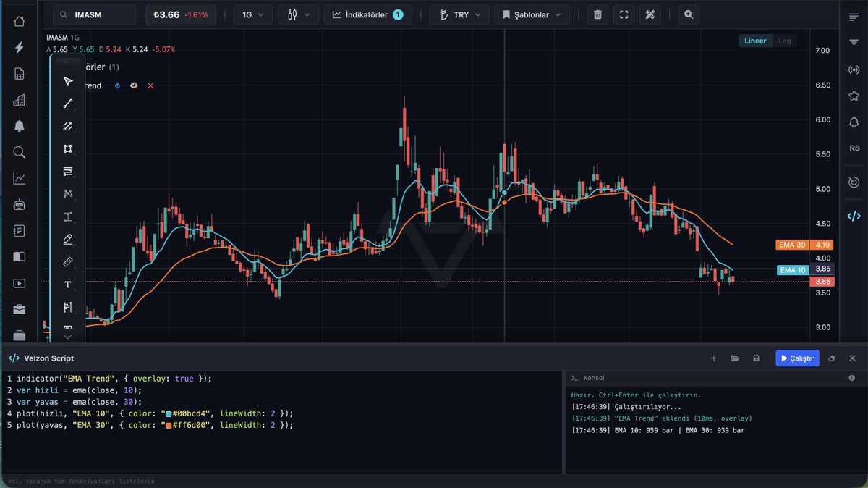The height and width of the screenshot is (488, 868).
Task: Click console line 'EMA 10: 959 bar'
Action: click(x=658, y=430)
